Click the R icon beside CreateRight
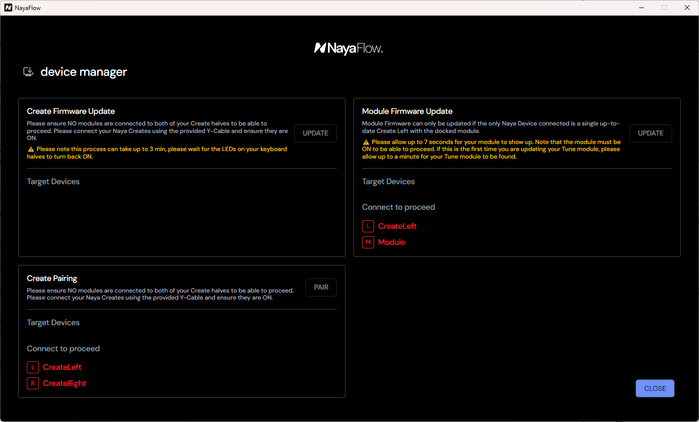Viewport: 699px width, 422px height. (33, 383)
